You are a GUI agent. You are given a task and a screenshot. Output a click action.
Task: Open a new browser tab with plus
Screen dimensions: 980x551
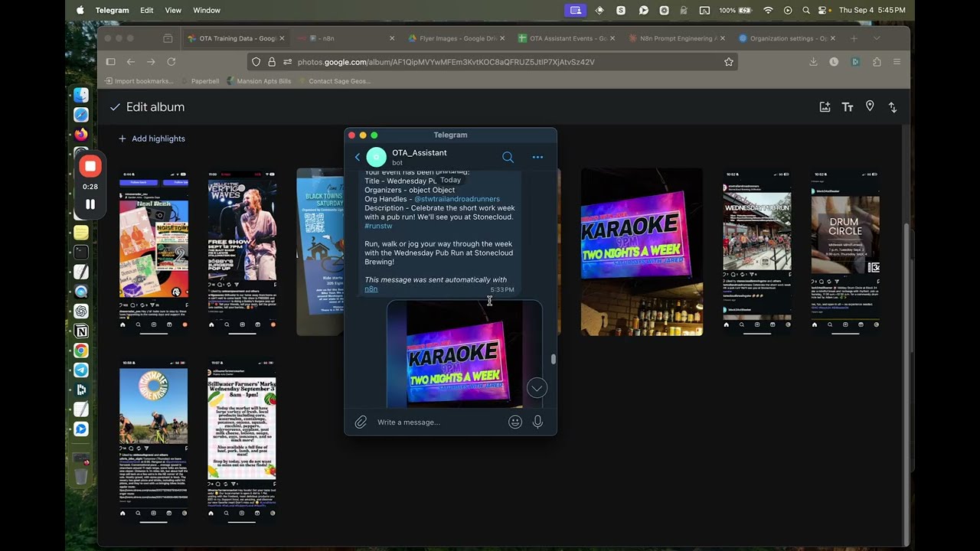coord(854,38)
